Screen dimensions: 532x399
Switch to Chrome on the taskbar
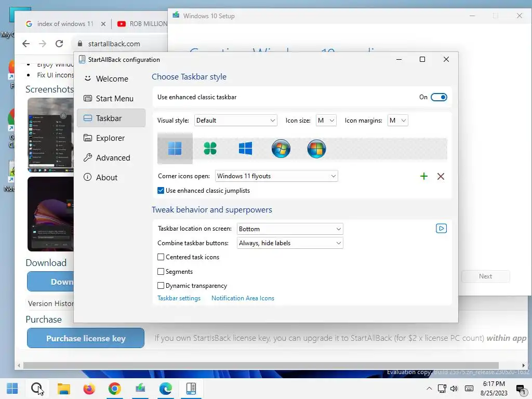point(115,389)
